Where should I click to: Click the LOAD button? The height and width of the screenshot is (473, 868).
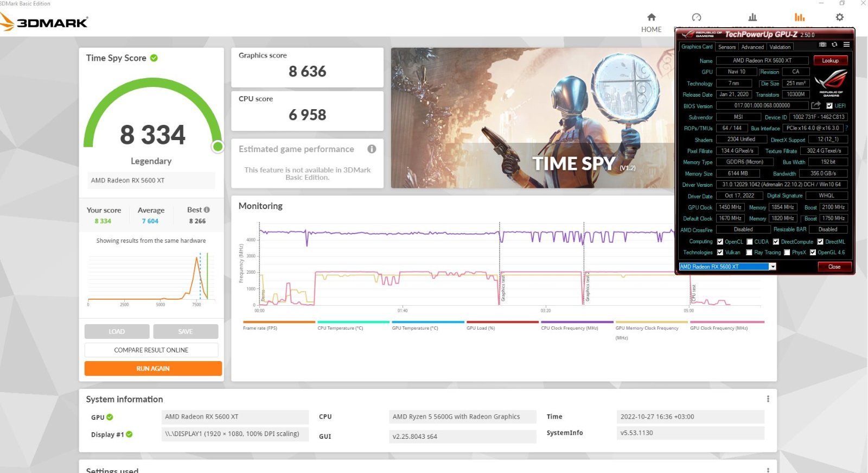tap(117, 331)
